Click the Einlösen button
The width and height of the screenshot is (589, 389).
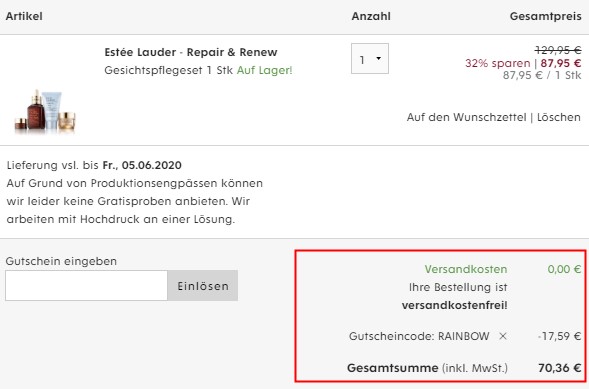[x=203, y=285]
